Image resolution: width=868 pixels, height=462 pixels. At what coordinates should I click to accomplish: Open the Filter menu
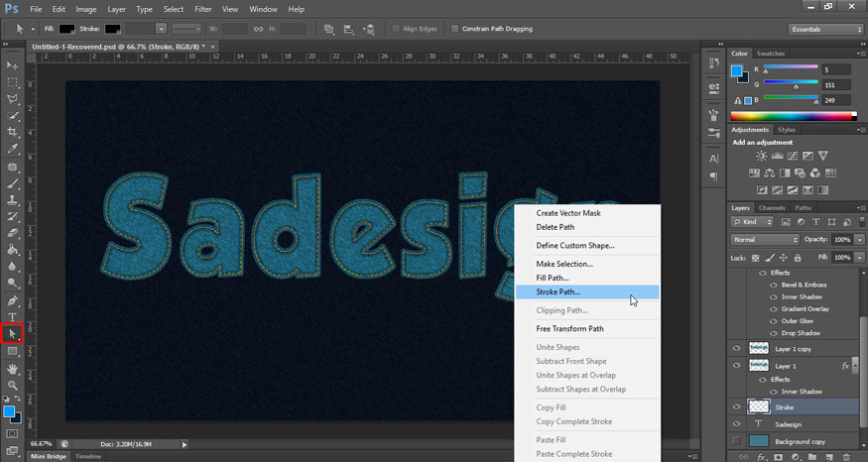(202, 9)
